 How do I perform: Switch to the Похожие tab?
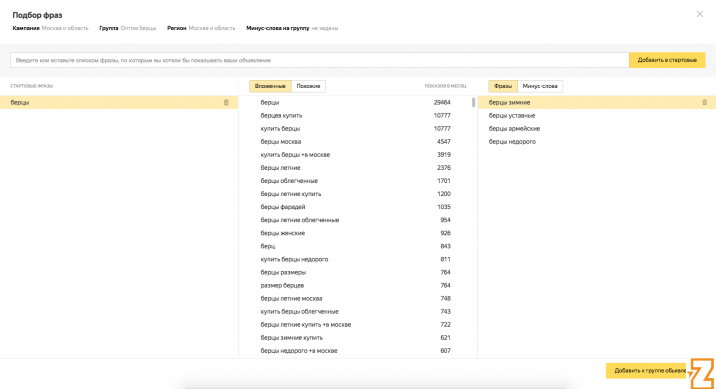[x=308, y=86]
